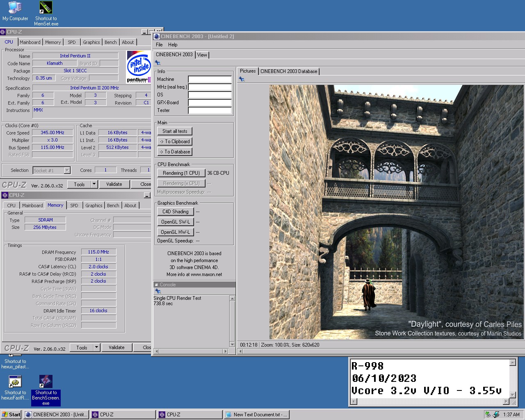This screenshot has width=525, height=420.
Task: Click in the Machine input field
Action: (x=210, y=79)
